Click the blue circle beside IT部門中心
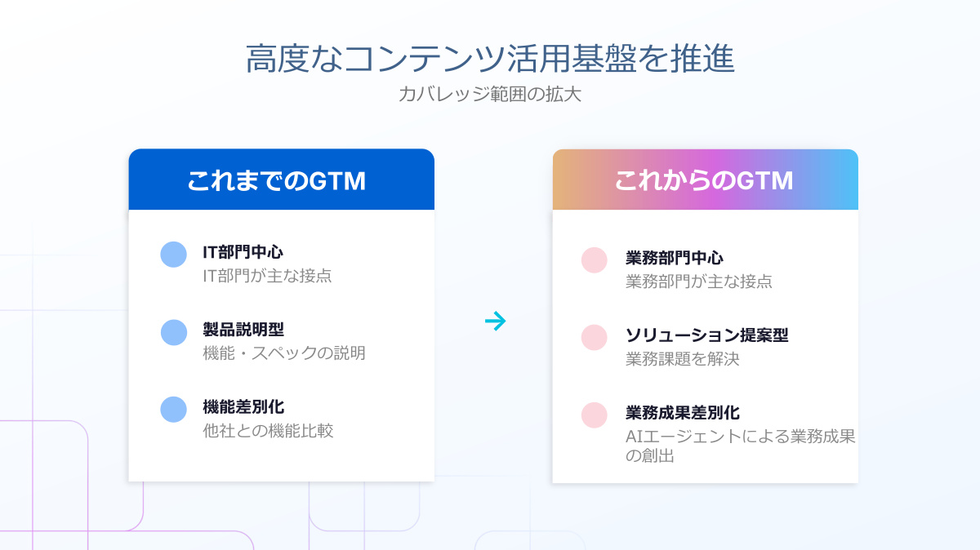This screenshot has height=550, width=980. click(x=174, y=255)
